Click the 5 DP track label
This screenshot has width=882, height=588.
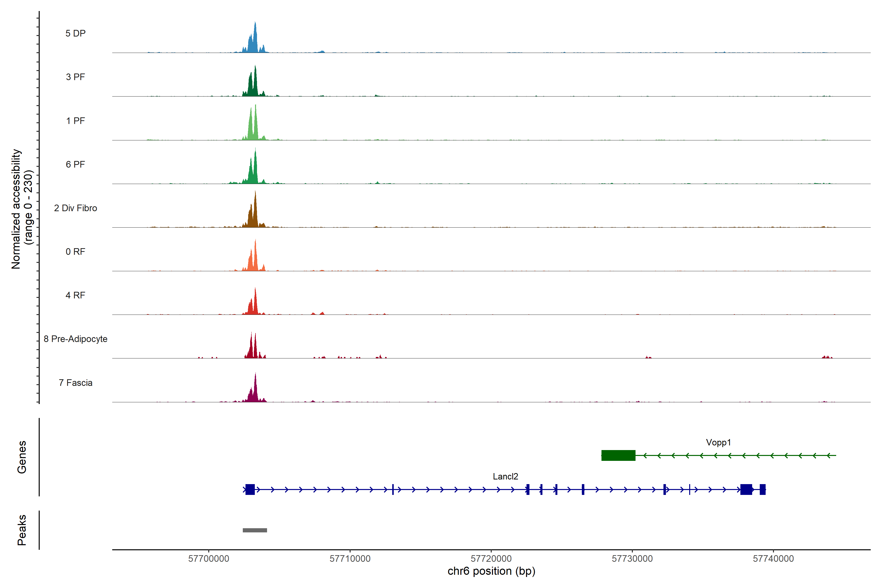point(75,33)
